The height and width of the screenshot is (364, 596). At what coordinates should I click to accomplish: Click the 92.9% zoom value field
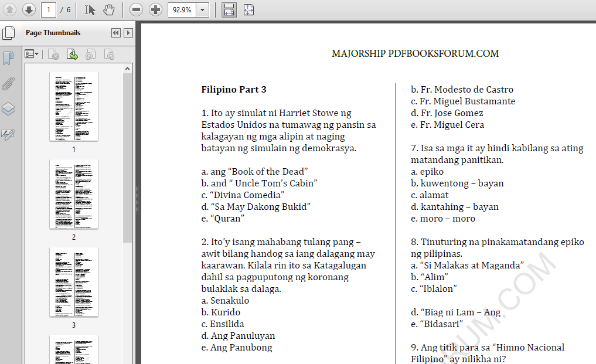coord(182,9)
